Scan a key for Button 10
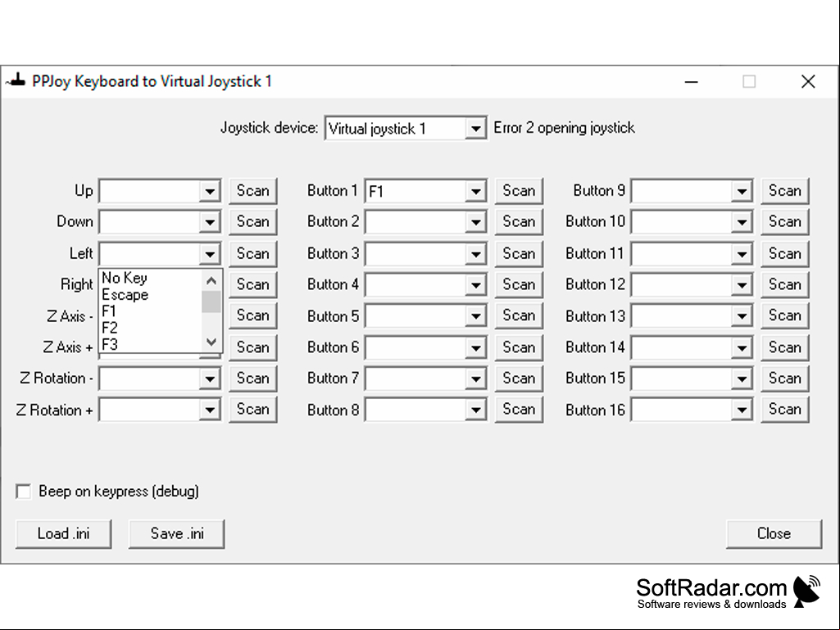This screenshot has width=840, height=630. (x=785, y=222)
